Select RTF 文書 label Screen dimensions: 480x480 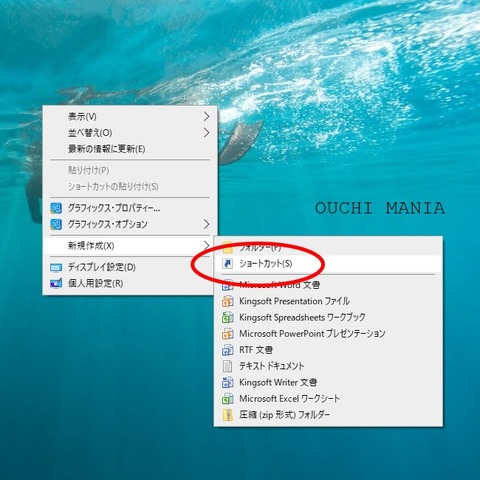click(x=256, y=350)
